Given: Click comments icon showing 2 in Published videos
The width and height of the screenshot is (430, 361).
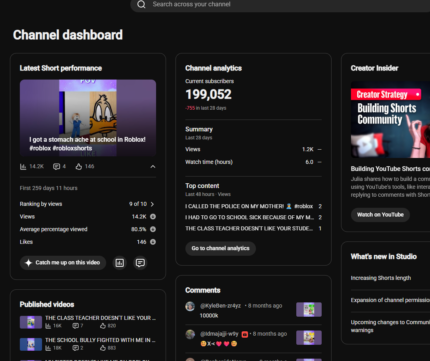Looking at the screenshot, I should tap(75, 348).
